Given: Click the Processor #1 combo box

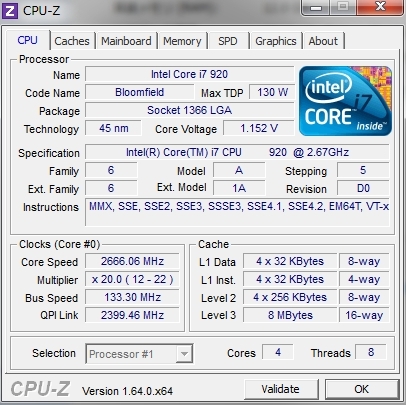Looking at the screenshot, I should (x=139, y=354).
